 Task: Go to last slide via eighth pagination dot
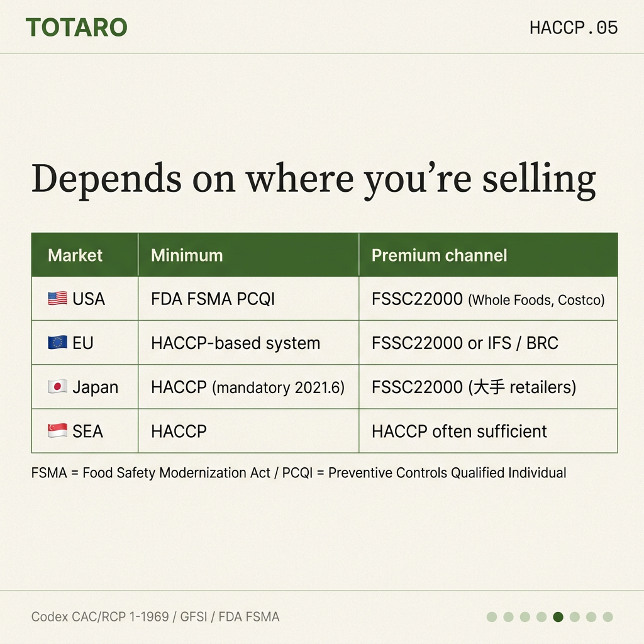(608, 616)
